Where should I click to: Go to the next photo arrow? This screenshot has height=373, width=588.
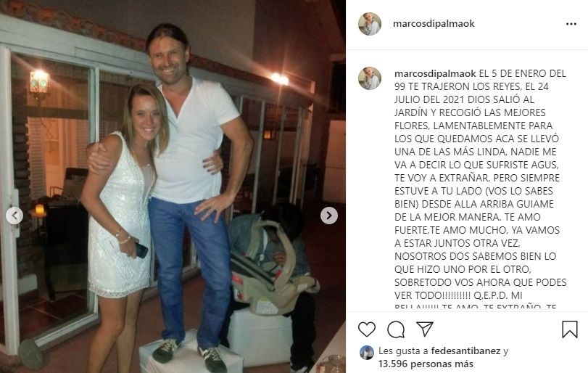click(x=329, y=216)
